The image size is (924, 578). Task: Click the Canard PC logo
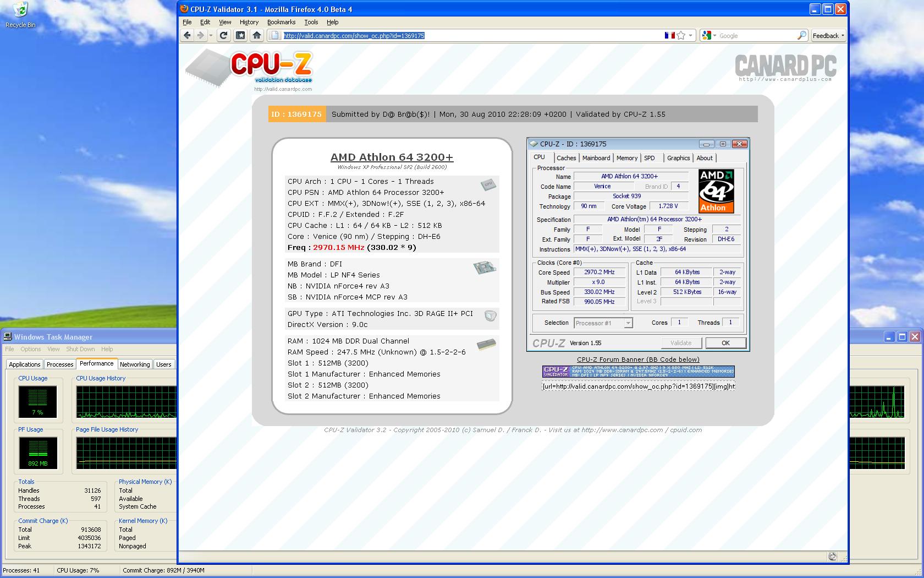click(785, 68)
